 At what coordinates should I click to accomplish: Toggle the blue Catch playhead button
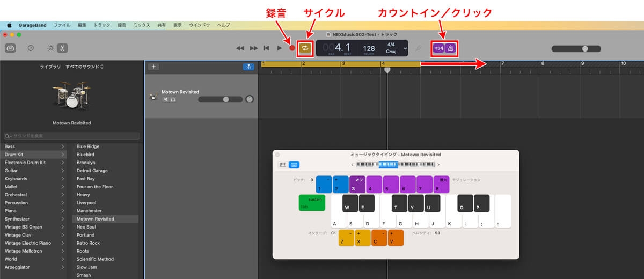point(248,67)
